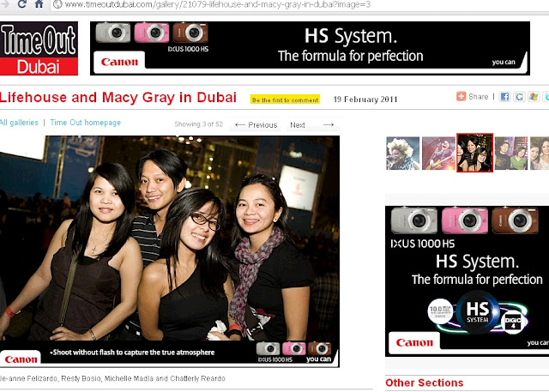This screenshot has width=549, height=392.
Task: Click the forward arrow in the browser toolbar
Action: pos(5,4)
